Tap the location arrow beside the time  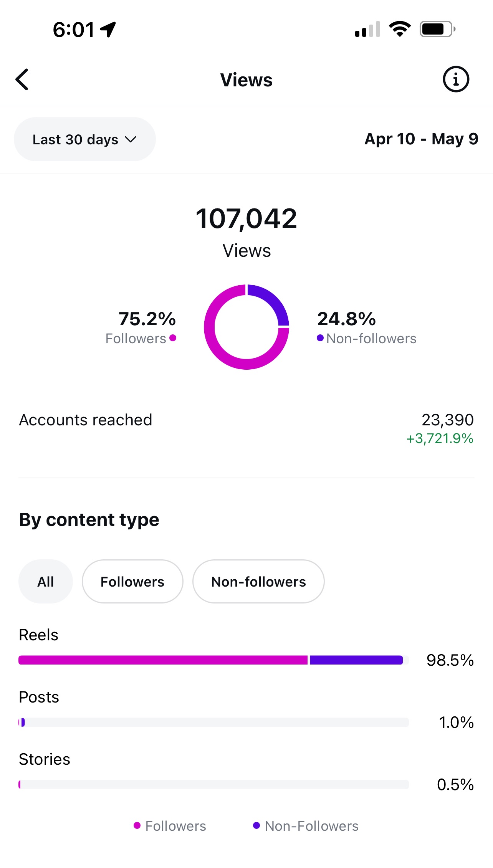[108, 29]
